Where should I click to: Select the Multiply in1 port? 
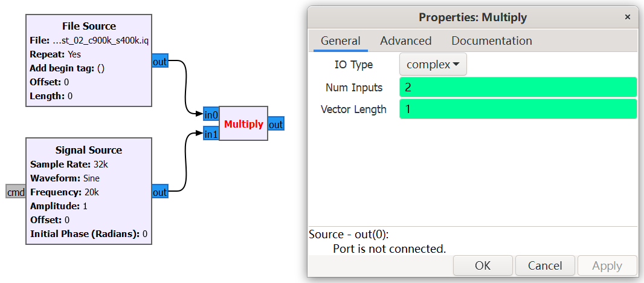(x=211, y=134)
